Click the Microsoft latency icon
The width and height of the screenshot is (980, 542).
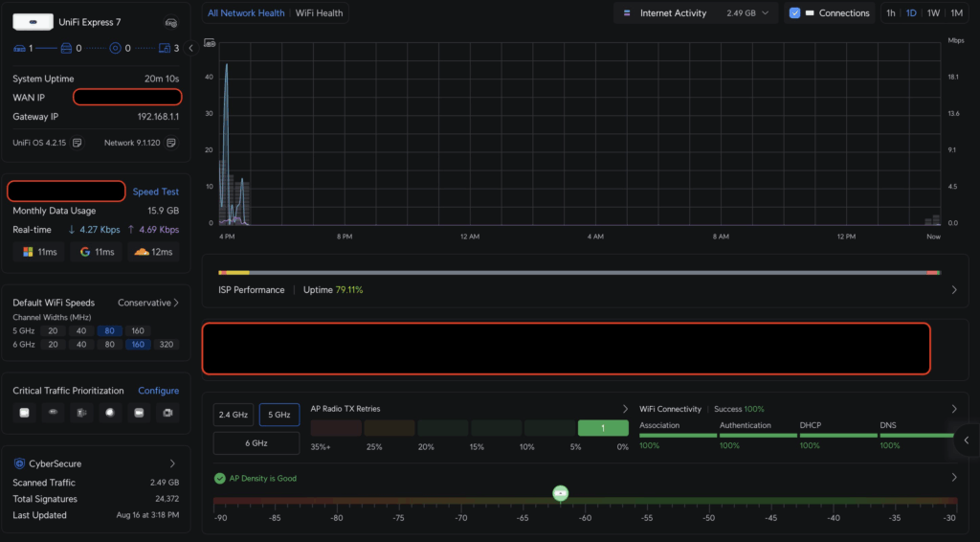pyautogui.click(x=30, y=252)
